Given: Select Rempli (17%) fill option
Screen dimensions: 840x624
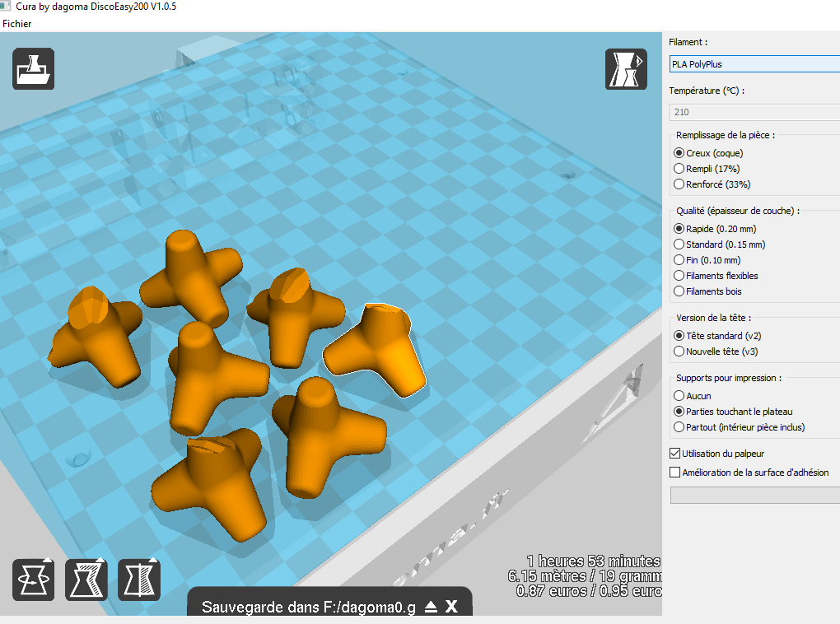Looking at the screenshot, I should tap(707, 169).
